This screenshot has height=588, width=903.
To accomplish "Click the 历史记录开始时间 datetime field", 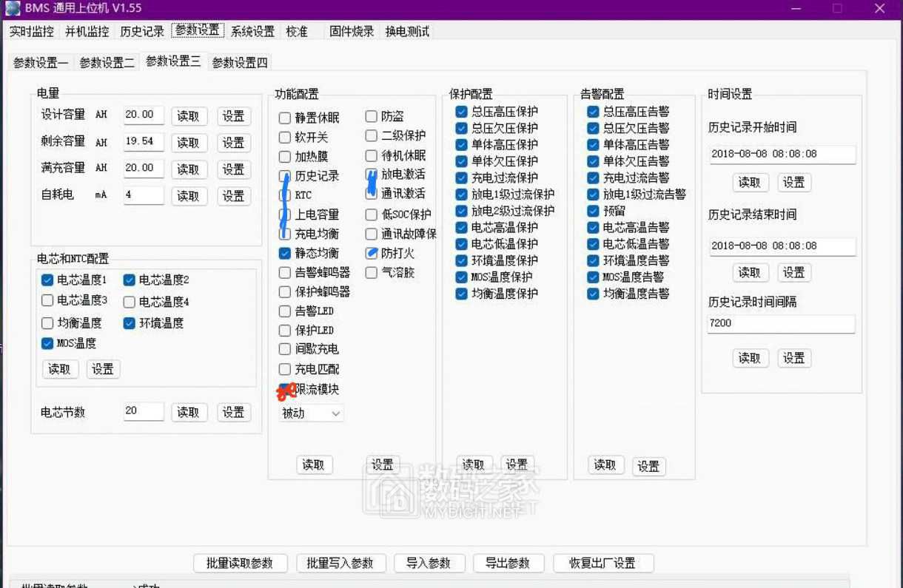I will point(782,155).
